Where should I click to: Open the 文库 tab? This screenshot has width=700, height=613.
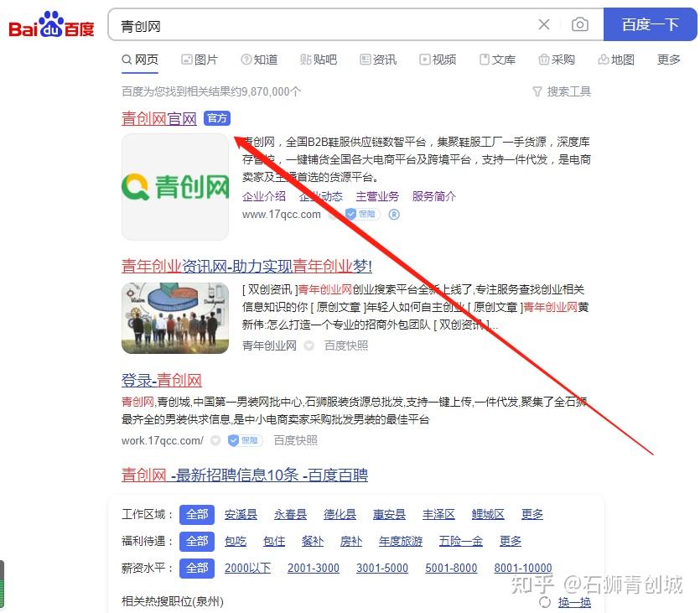[x=497, y=60]
